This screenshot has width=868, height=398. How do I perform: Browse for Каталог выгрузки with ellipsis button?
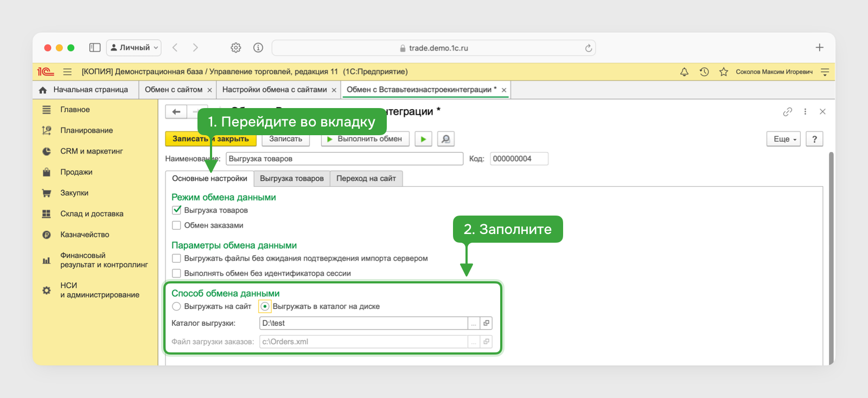click(x=474, y=323)
